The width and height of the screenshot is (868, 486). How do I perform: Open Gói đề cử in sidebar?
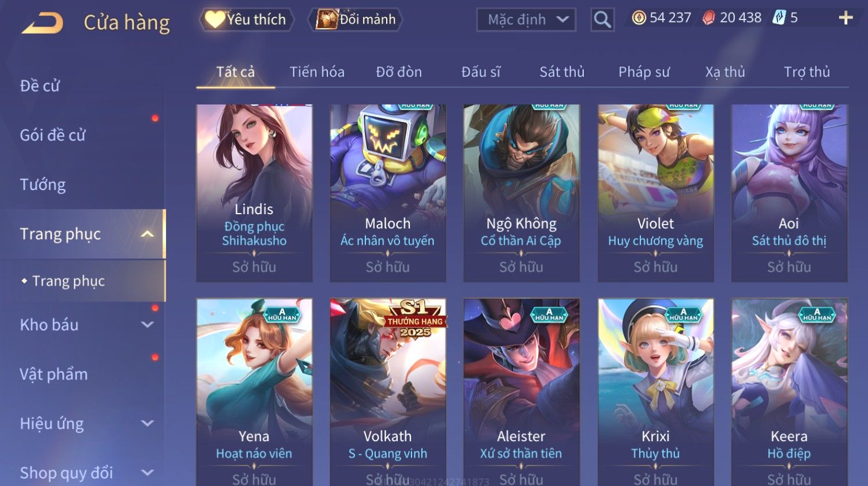coord(52,135)
